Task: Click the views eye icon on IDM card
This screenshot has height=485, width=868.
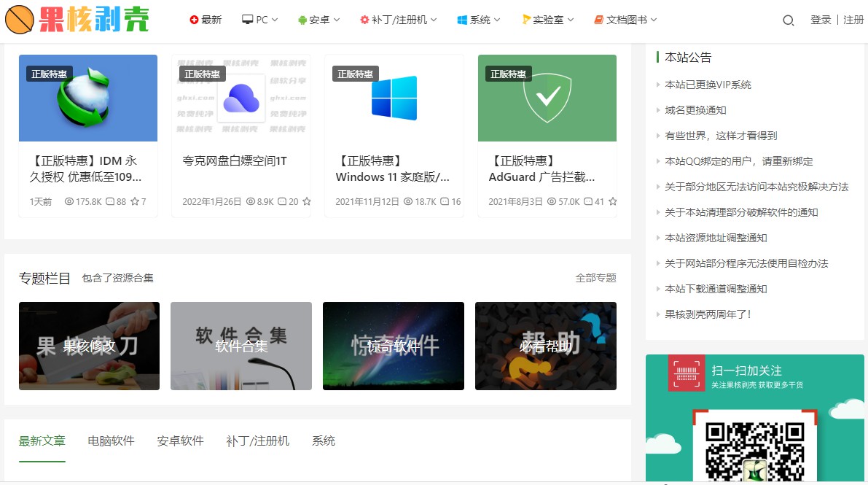Action: 69,202
